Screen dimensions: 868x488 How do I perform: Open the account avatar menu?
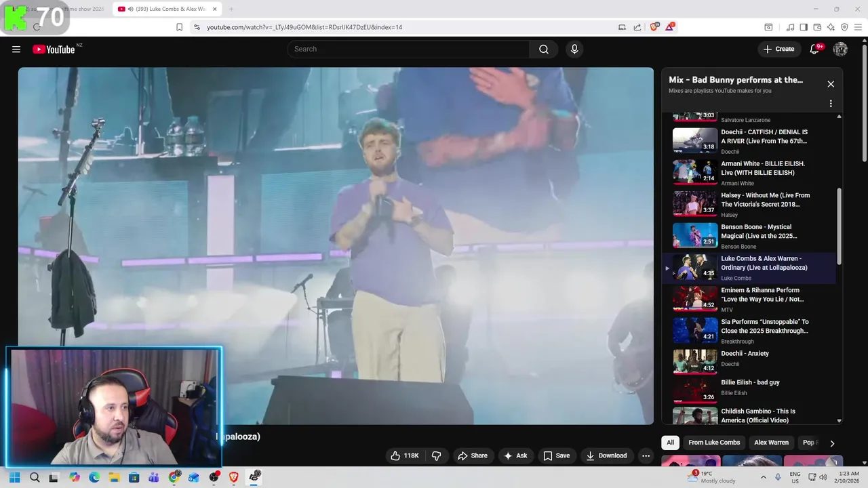840,49
